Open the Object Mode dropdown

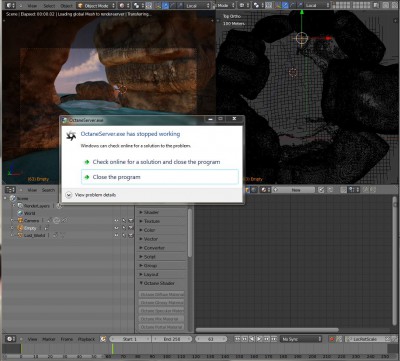[x=96, y=6]
